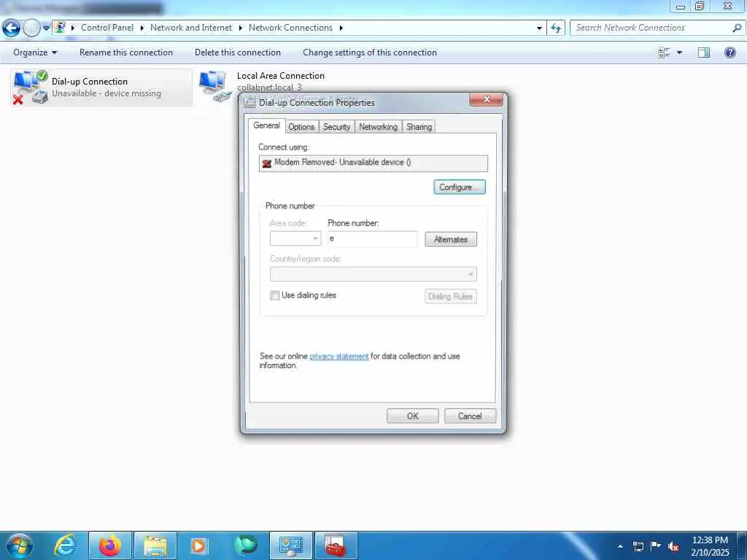
Task: Click Change settings of this connection
Action: coord(370,52)
